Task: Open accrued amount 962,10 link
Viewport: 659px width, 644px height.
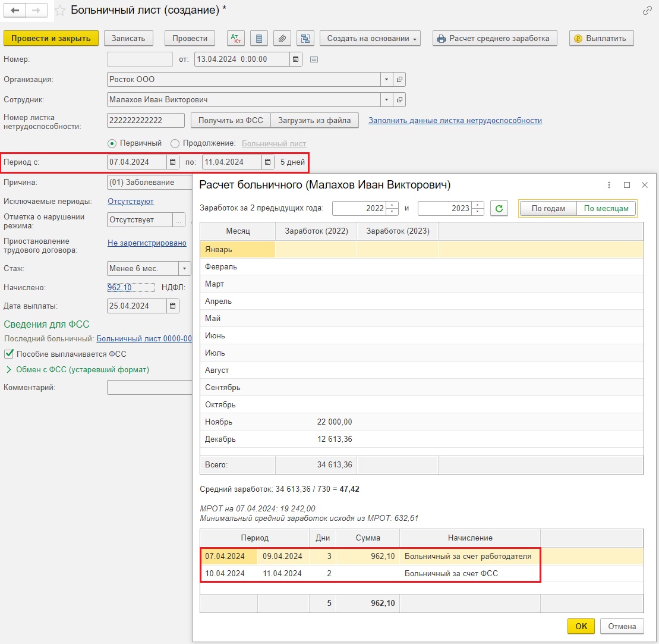Action: click(119, 288)
